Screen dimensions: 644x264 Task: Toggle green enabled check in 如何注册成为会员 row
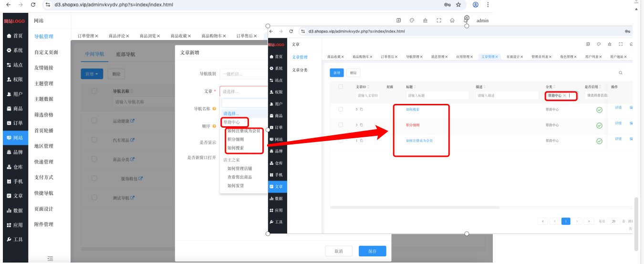click(599, 142)
